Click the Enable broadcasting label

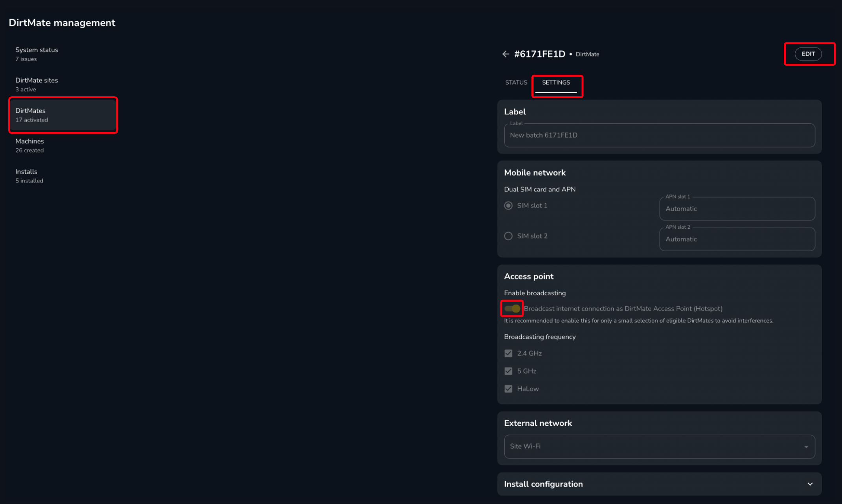click(535, 293)
